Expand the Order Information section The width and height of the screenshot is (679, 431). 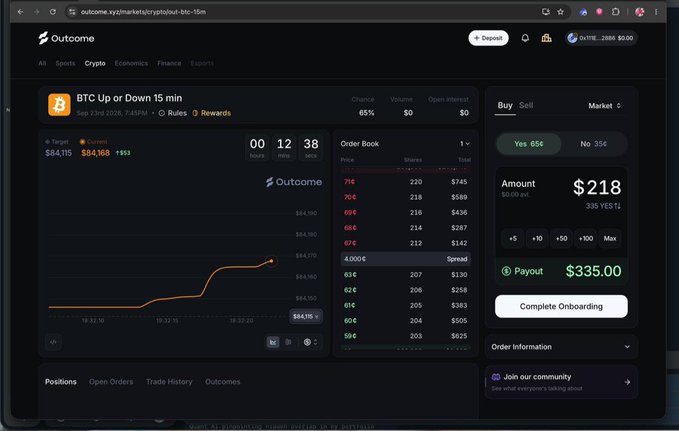pyautogui.click(x=561, y=347)
